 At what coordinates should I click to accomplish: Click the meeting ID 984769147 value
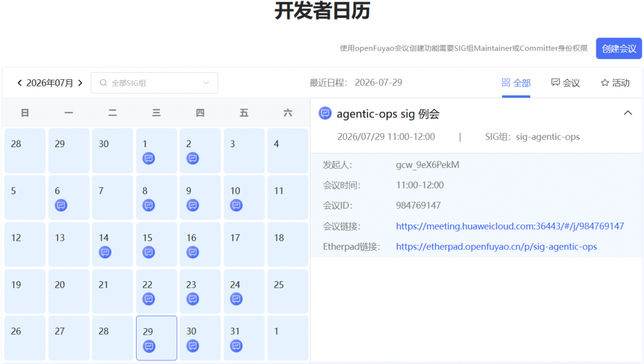click(x=418, y=206)
